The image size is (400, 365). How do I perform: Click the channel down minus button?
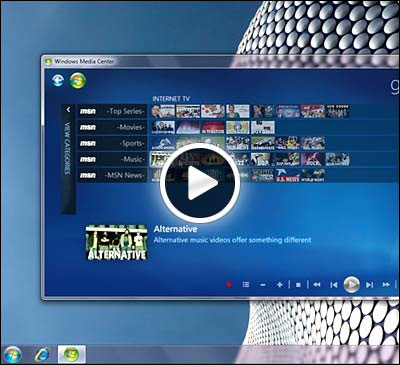[x=263, y=285]
